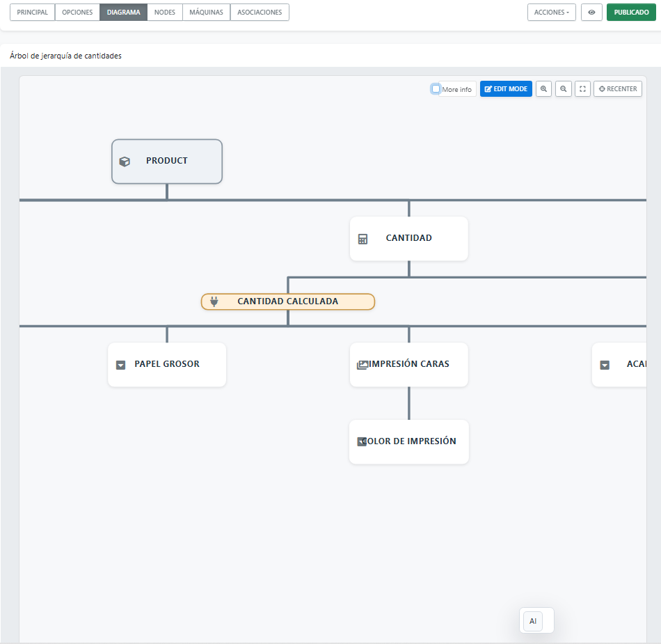Zoom in on the diagram
The width and height of the screenshot is (661, 644).
pyautogui.click(x=544, y=89)
